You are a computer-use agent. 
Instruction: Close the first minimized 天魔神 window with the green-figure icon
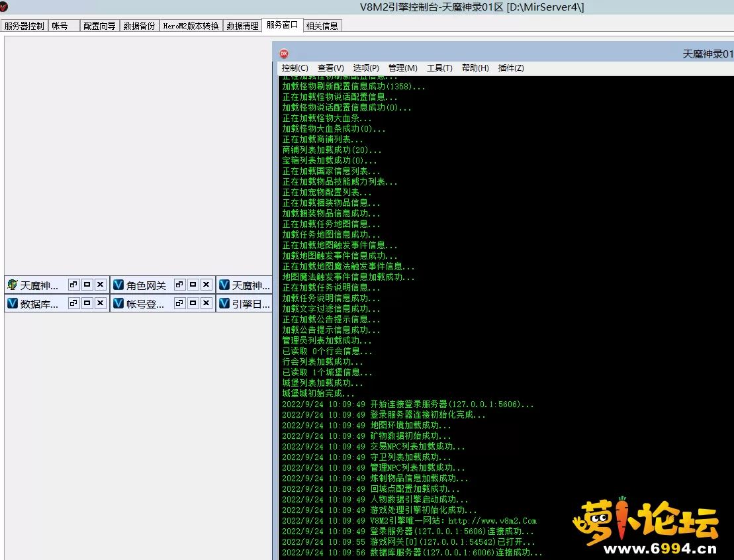pyautogui.click(x=100, y=284)
